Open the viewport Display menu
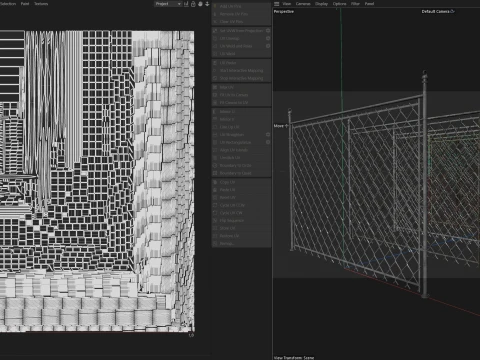Screen dimensions: 480x360 point(321,4)
